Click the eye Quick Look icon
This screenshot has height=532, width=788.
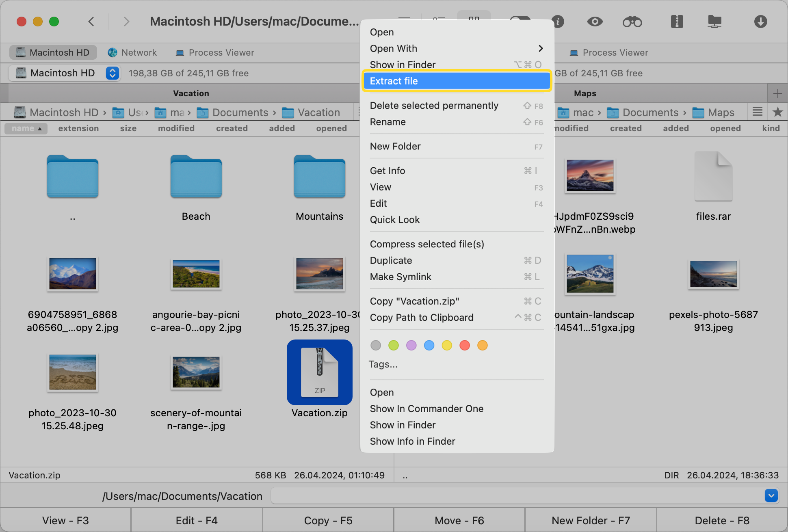(594, 22)
